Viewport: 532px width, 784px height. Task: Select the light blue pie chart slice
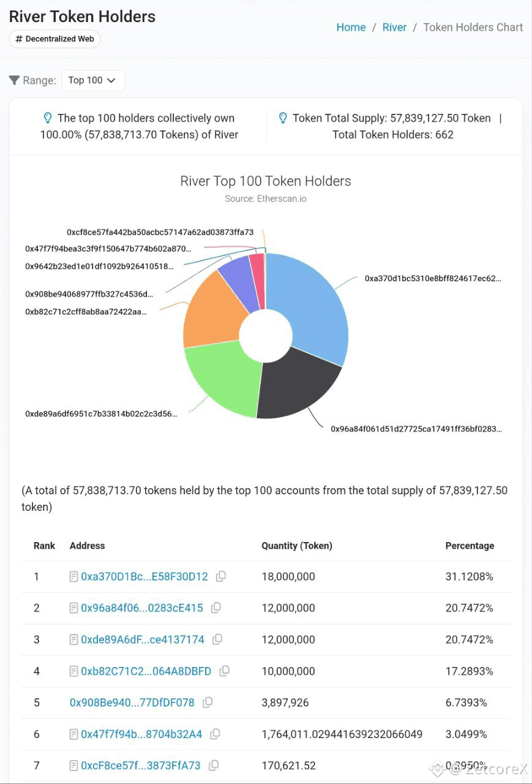click(x=312, y=306)
